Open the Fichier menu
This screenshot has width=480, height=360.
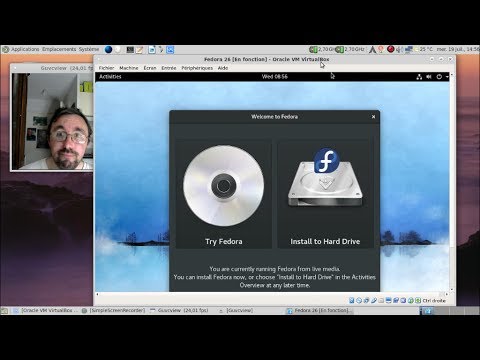(106, 68)
